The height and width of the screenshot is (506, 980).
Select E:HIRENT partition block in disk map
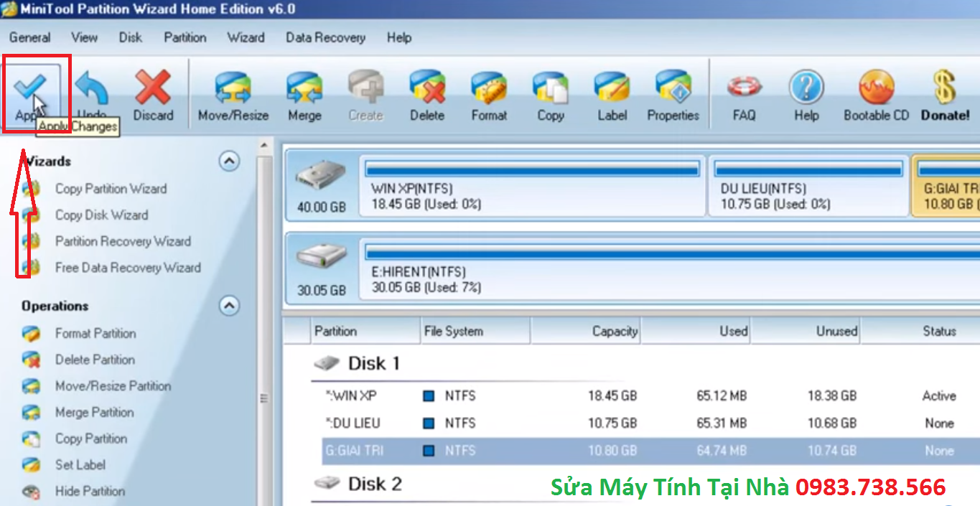[671, 270]
